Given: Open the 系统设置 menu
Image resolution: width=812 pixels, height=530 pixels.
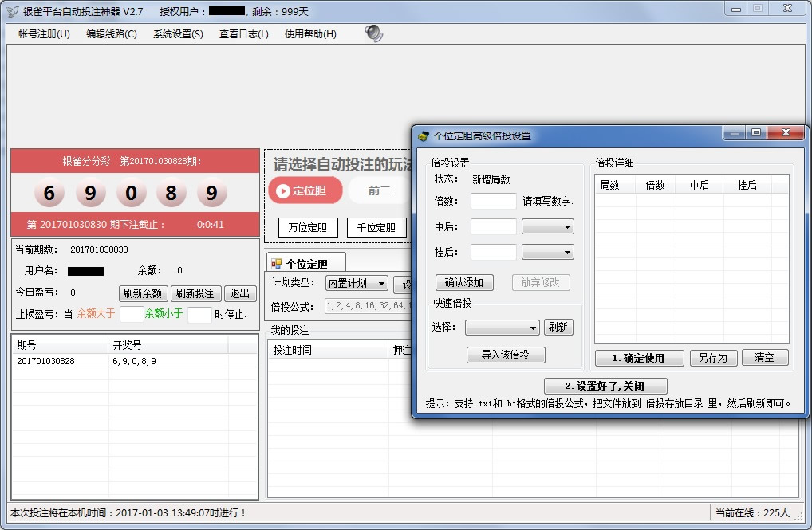Looking at the screenshot, I should tap(178, 34).
